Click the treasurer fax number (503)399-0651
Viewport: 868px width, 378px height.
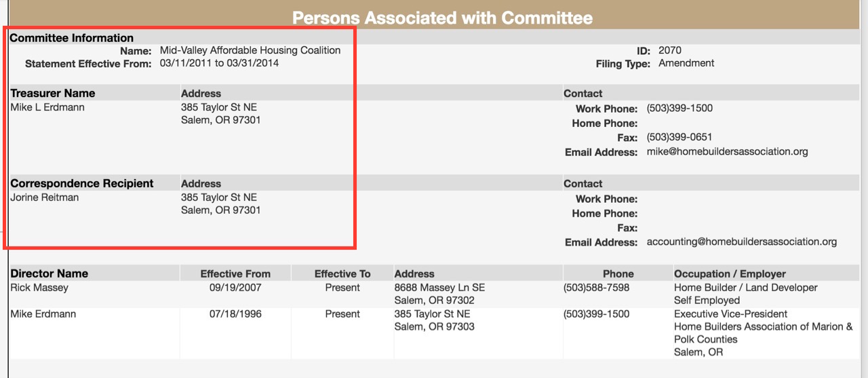coord(679,137)
